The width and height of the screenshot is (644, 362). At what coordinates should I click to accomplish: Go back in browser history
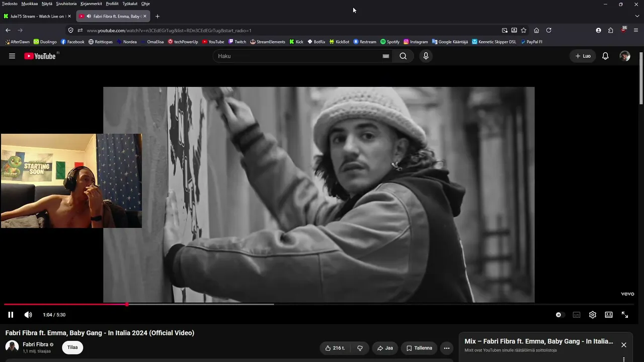click(x=8, y=30)
